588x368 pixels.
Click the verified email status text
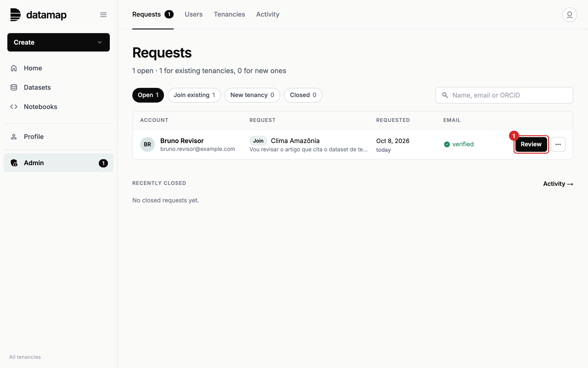tap(463, 144)
